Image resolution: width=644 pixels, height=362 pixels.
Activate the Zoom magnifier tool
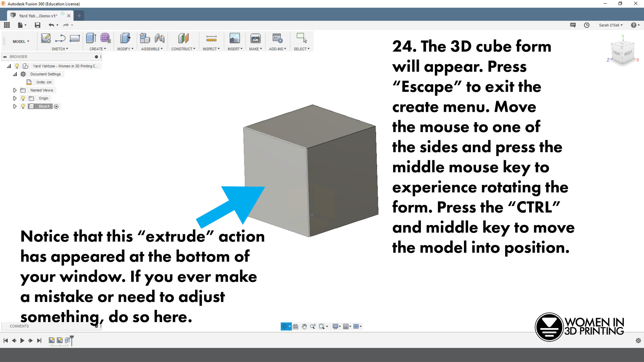coord(313,326)
